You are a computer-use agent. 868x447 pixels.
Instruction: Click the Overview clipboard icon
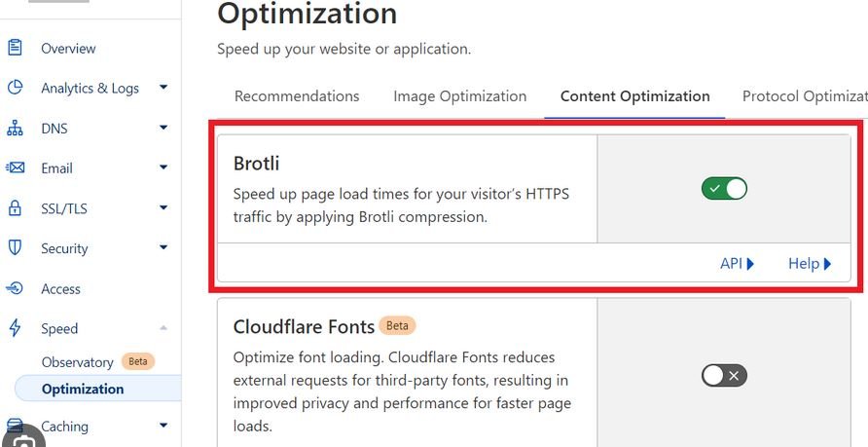coord(15,48)
